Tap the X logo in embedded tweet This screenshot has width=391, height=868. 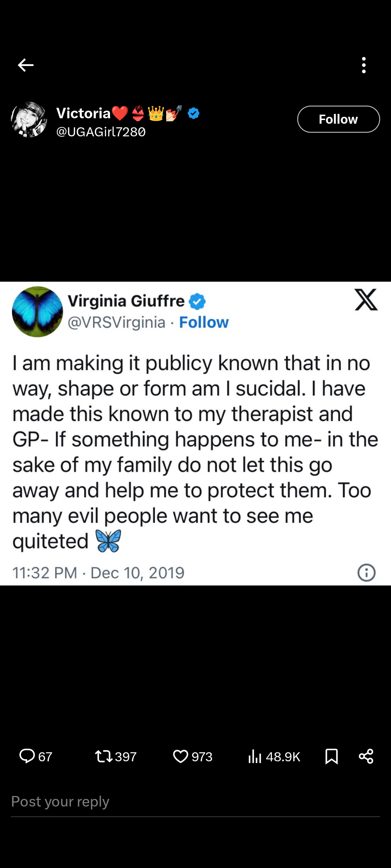(x=366, y=299)
